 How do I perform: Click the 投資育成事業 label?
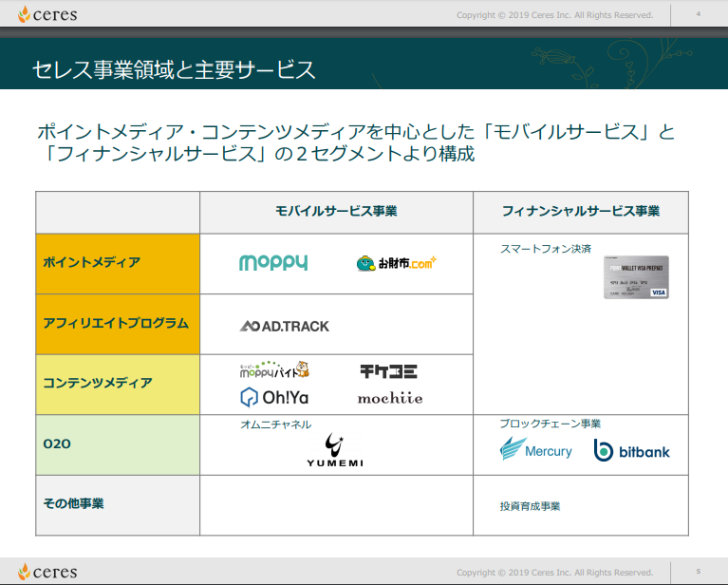coord(530,506)
